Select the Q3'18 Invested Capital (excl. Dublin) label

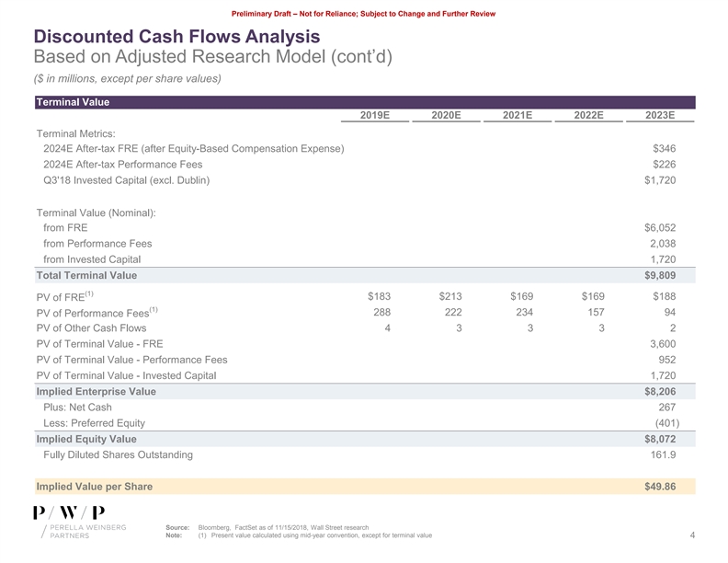tap(126, 180)
